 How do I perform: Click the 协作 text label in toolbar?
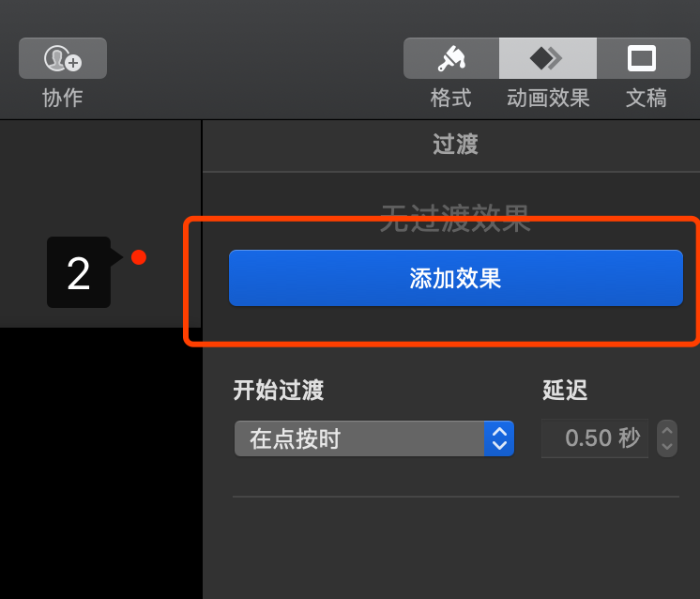(x=63, y=98)
